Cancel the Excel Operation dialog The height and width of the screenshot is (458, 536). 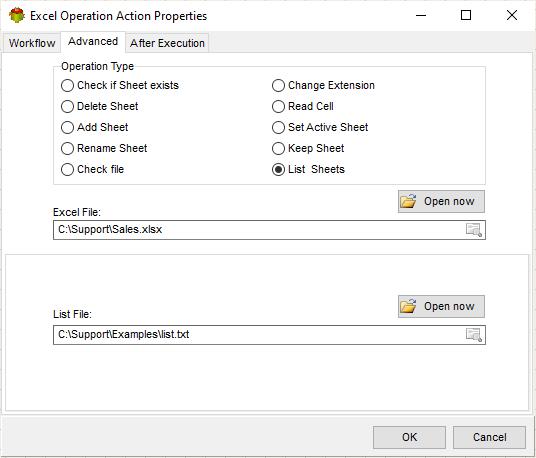tap(489, 437)
